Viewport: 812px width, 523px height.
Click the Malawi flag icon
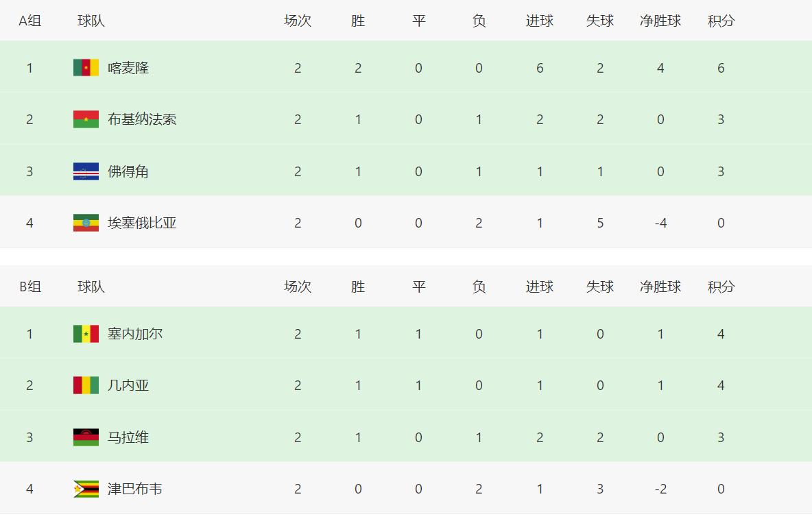point(86,437)
